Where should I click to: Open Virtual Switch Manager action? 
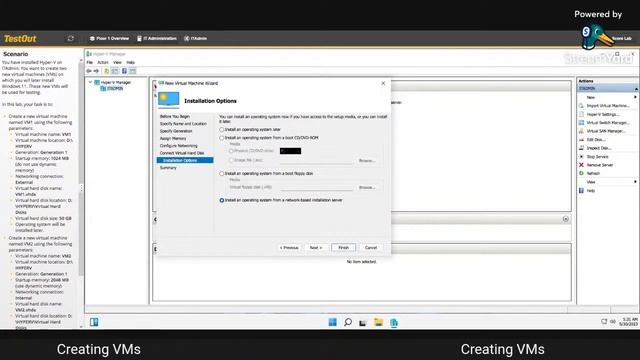click(x=608, y=123)
